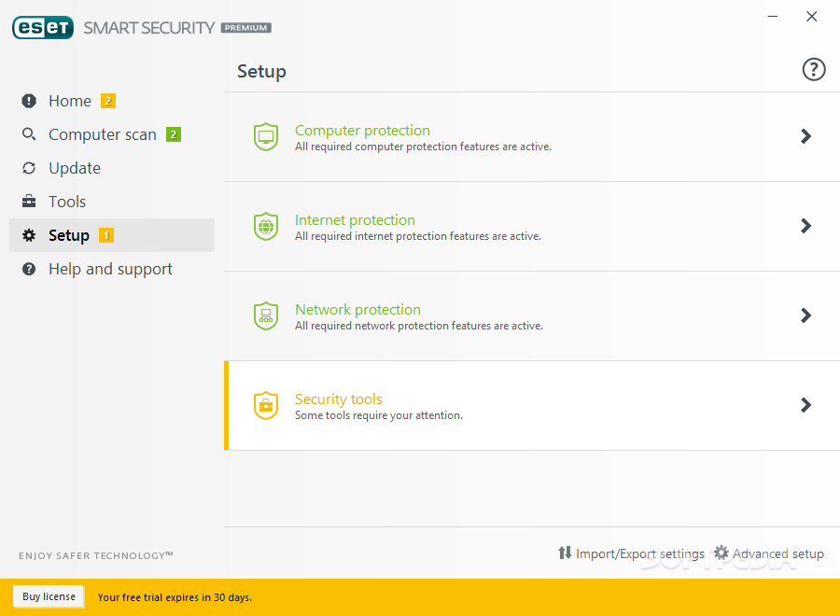Click the ESET logo
Image resolution: width=840 pixels, height=616 pixels.
tap(43, 27)
